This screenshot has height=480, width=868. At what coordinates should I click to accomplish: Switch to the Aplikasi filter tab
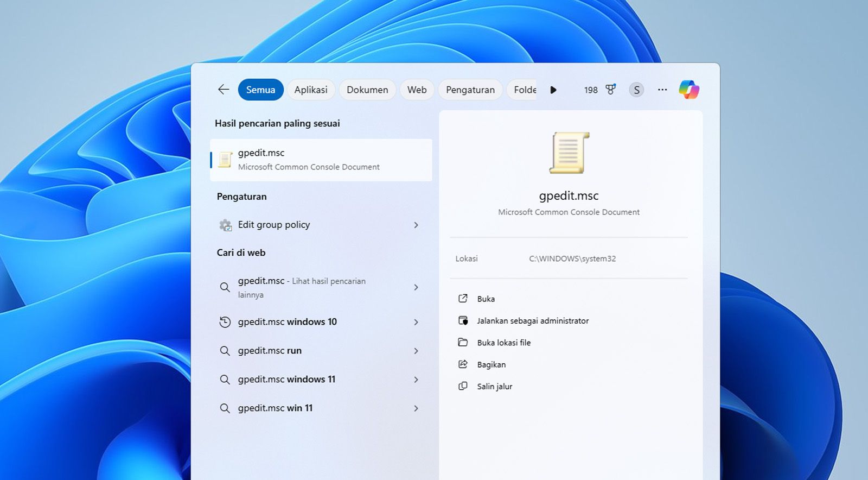click(311, 90)
